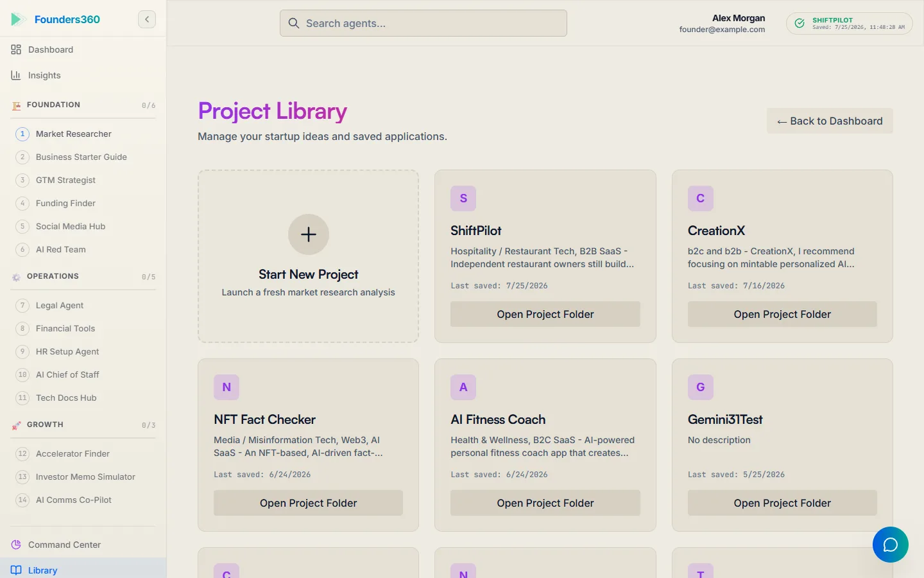Click step number 12 circle for Accelerator Finder
This screenshot has width=924, height=578.
pos(22,453)
